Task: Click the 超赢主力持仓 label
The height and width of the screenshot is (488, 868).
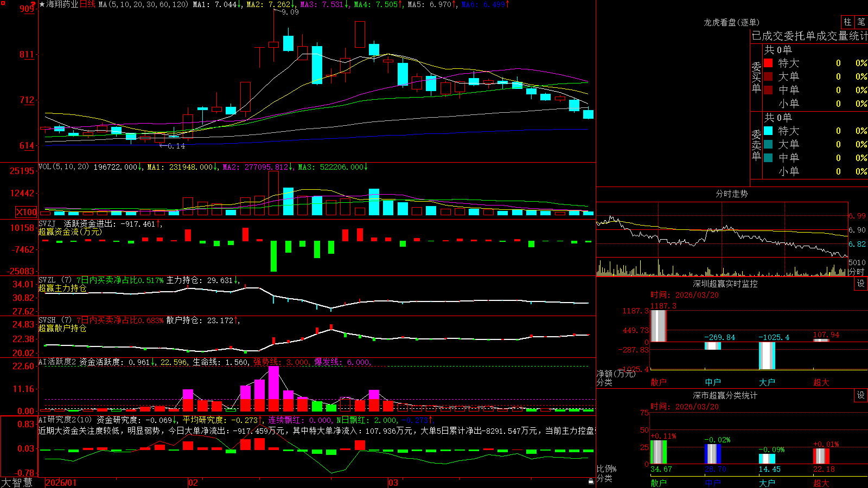Action: pos(62,288)
